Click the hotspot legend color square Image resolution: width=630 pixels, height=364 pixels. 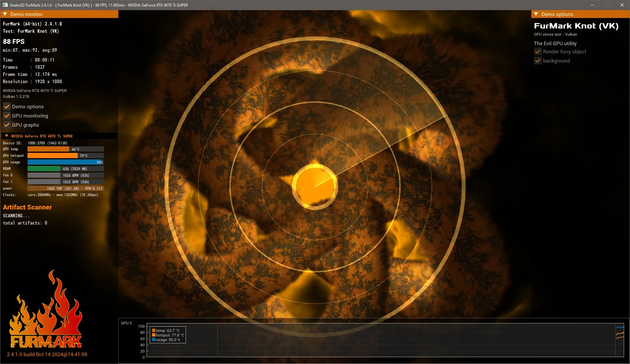[x=154, y=335]
